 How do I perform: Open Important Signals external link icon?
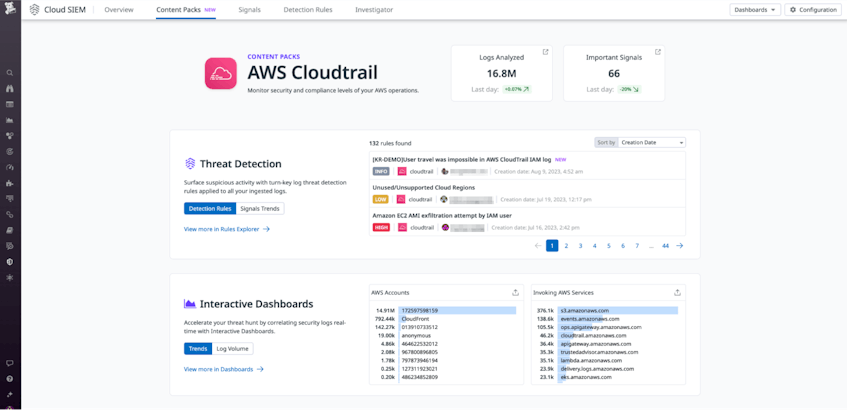tap(657, 52)
